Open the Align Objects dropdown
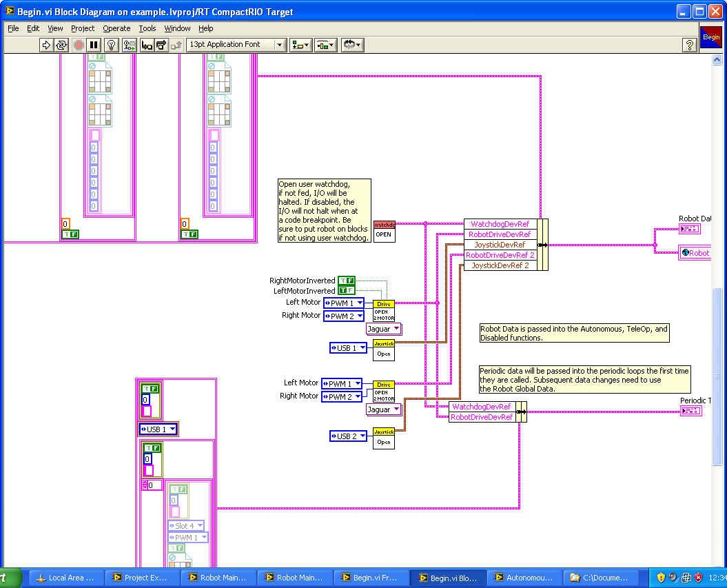The width and height of the screenshot is (727, 588). [x=301, y=45]
